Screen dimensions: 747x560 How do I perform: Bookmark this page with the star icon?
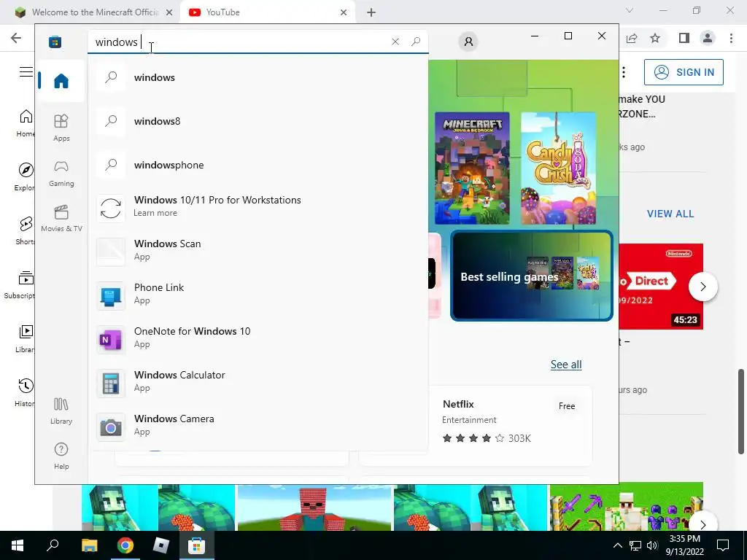click(655, 38)
